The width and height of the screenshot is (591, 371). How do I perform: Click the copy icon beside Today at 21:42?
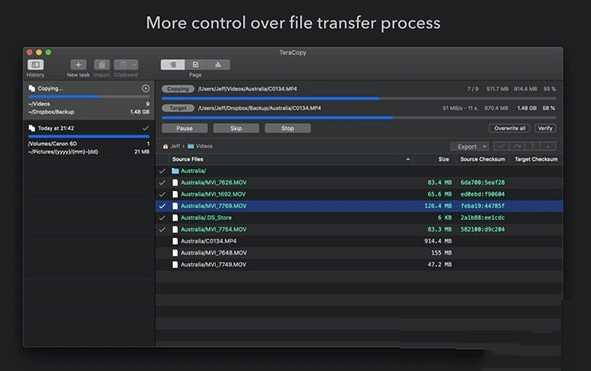click(x=32, y=128)
